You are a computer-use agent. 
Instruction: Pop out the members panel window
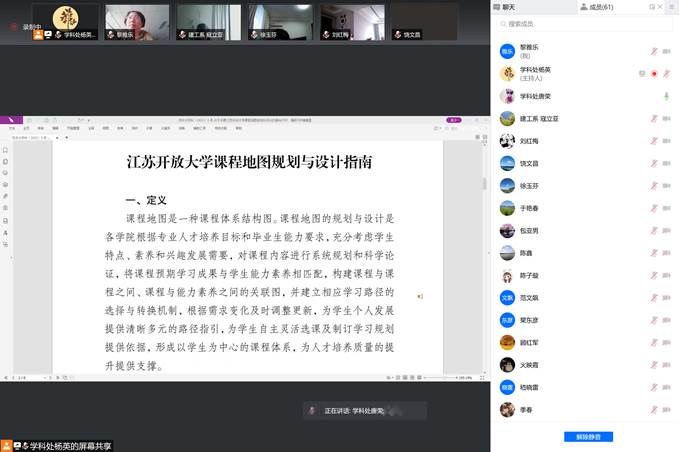tap(652, 7)
